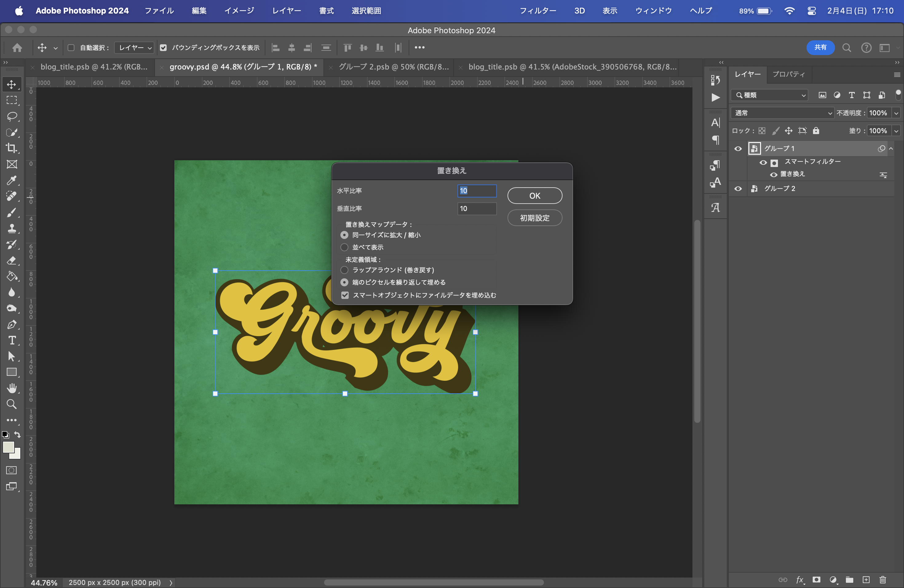Switch to グループ 2.psb document tab
This screenshot has width=904, height=588.
point(394,67)
